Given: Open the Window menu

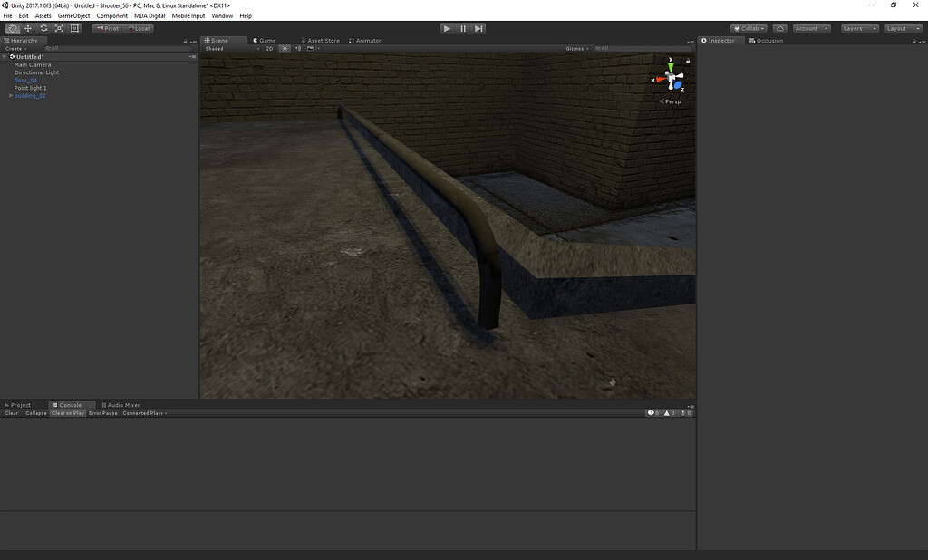Looking at the screenshot, I should 222,15.
